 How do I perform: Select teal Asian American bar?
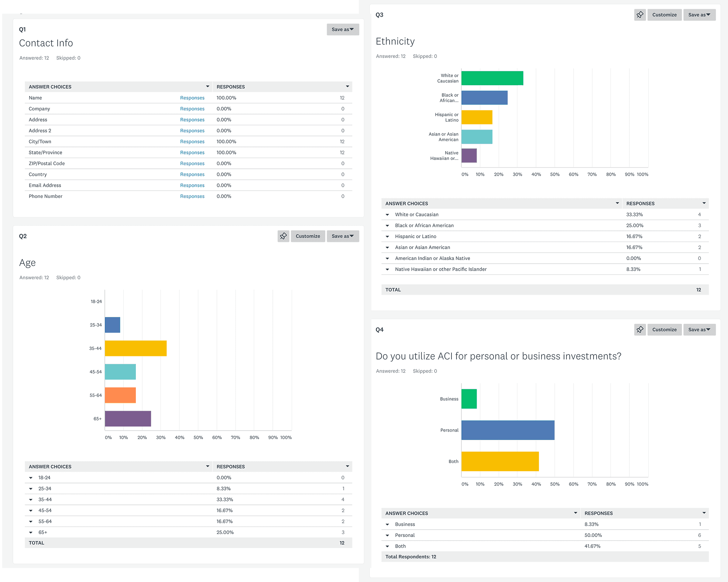(x=477, y=137)
